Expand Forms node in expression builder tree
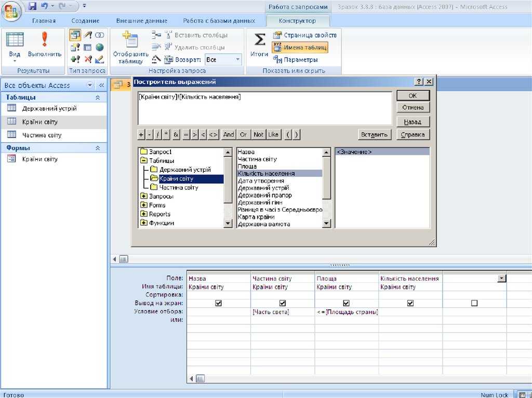Image resolution: width=532 pixels, height=398 pixels. pyautogui.click(x=144, y=205)
